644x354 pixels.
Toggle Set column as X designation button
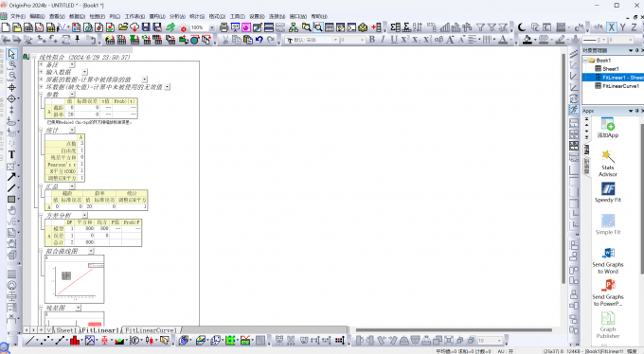(x=612, y=27)
